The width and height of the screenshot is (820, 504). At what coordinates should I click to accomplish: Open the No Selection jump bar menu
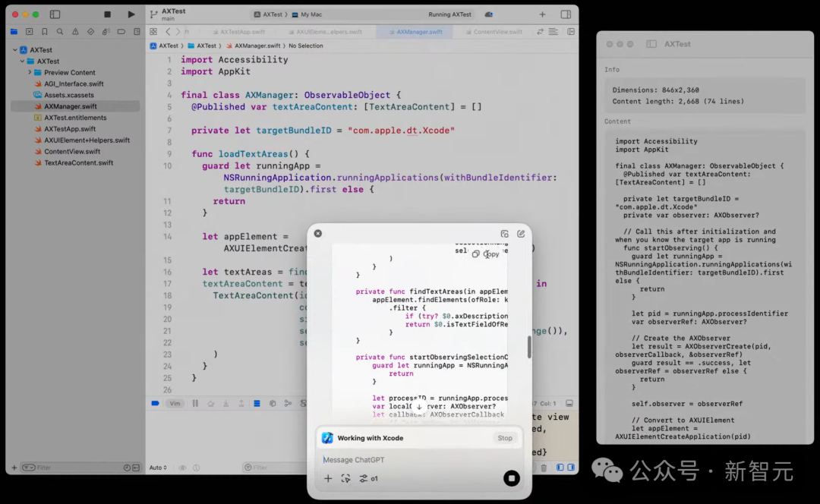306,46
